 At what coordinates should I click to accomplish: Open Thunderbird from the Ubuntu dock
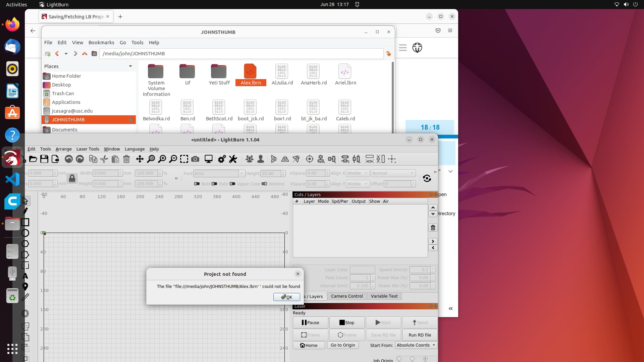[12, 47]
